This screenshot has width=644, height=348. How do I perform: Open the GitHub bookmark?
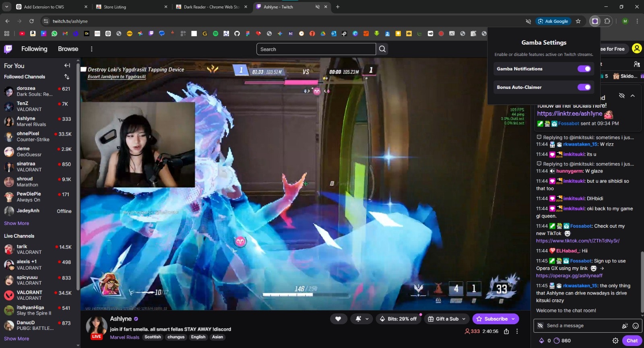237,34
